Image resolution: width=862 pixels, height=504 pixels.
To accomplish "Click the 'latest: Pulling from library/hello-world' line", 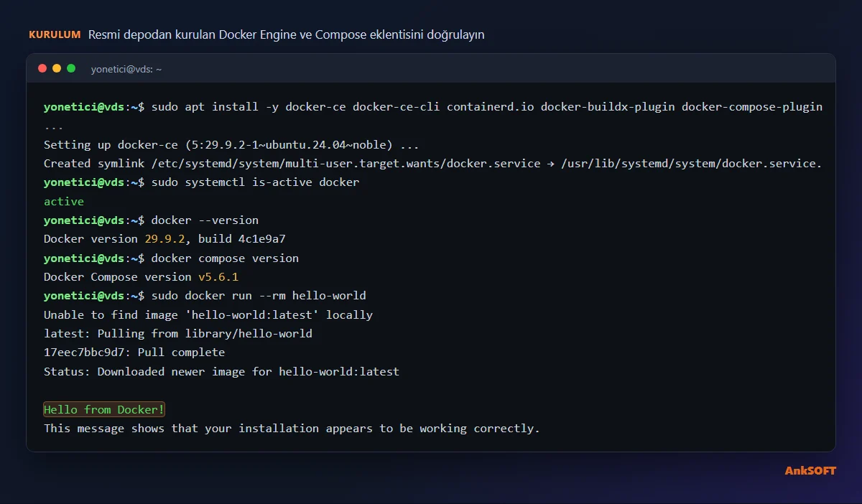I will pos(178,334).
